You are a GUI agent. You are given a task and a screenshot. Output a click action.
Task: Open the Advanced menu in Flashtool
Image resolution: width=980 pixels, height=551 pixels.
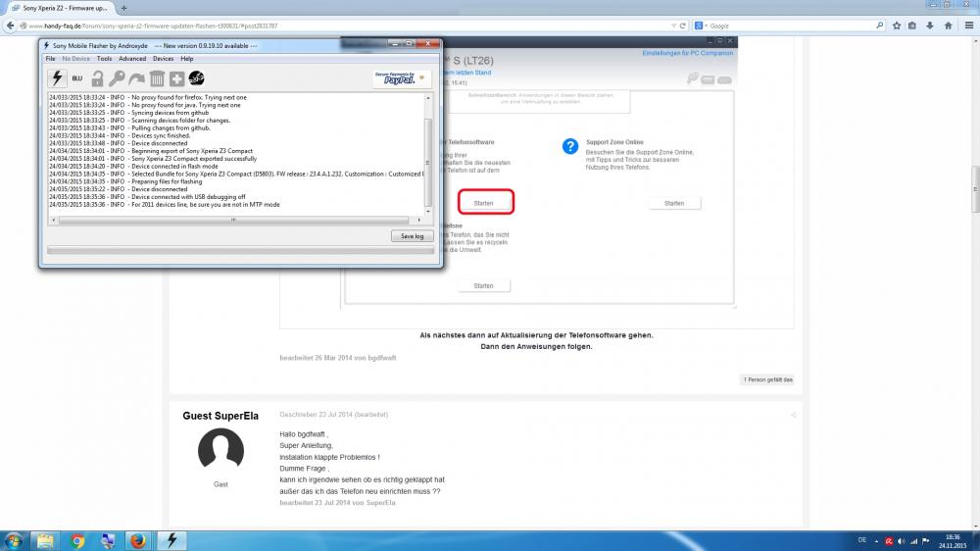(x=132, y=59)
